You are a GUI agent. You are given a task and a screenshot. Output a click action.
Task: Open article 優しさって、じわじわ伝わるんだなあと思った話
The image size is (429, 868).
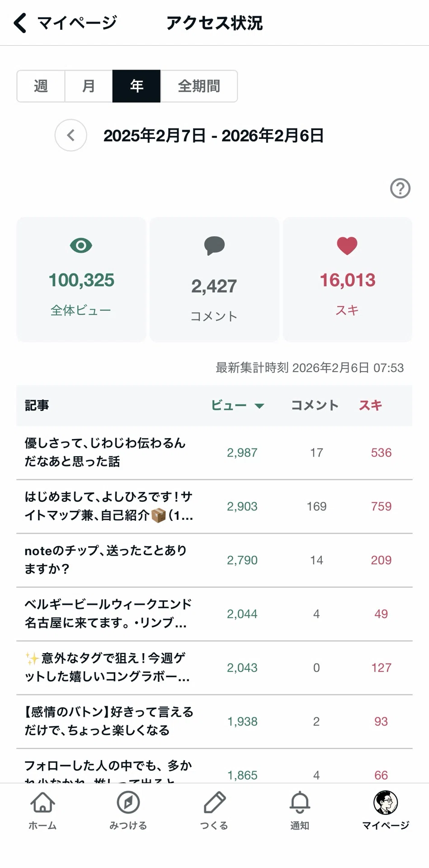214,453
